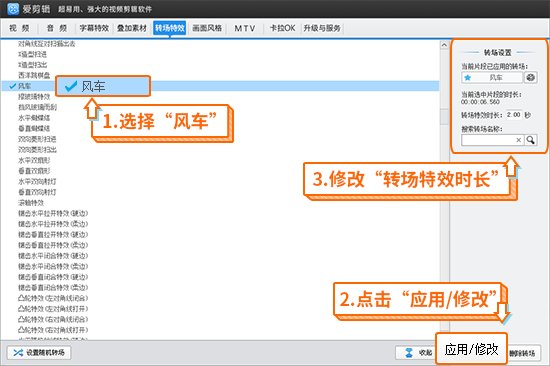This screenshot has height=366, width=550.
Task: Select the 双向菱形扫进 transition
Action: (x=37, y=139)
